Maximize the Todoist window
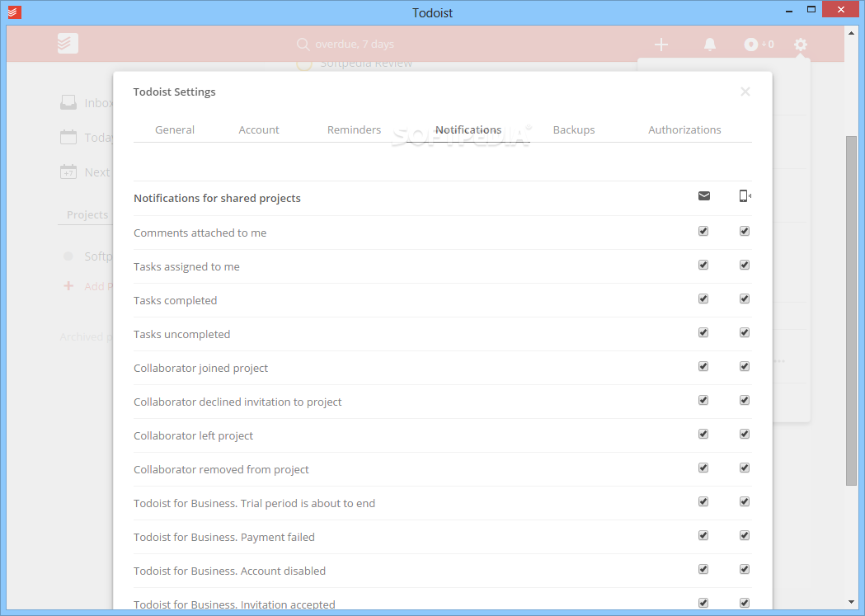Viewport: 865px width, 616px height. [811, 9]
